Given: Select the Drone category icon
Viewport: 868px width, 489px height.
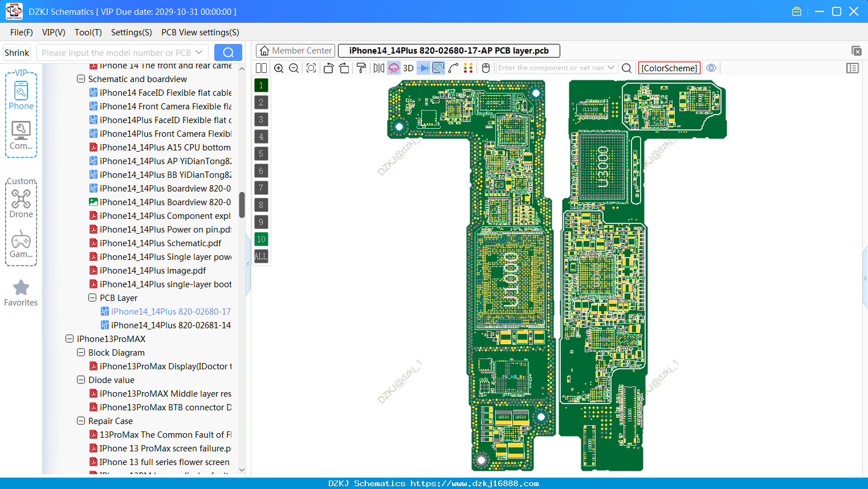Looking at the screenshot, I should point(21,203).
